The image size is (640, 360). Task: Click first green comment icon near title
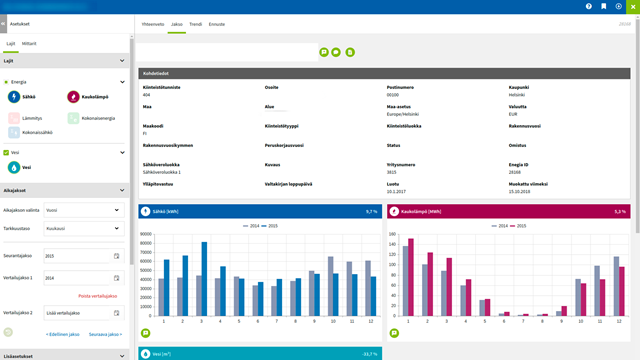pyautogui.click(x=324, y=52)
